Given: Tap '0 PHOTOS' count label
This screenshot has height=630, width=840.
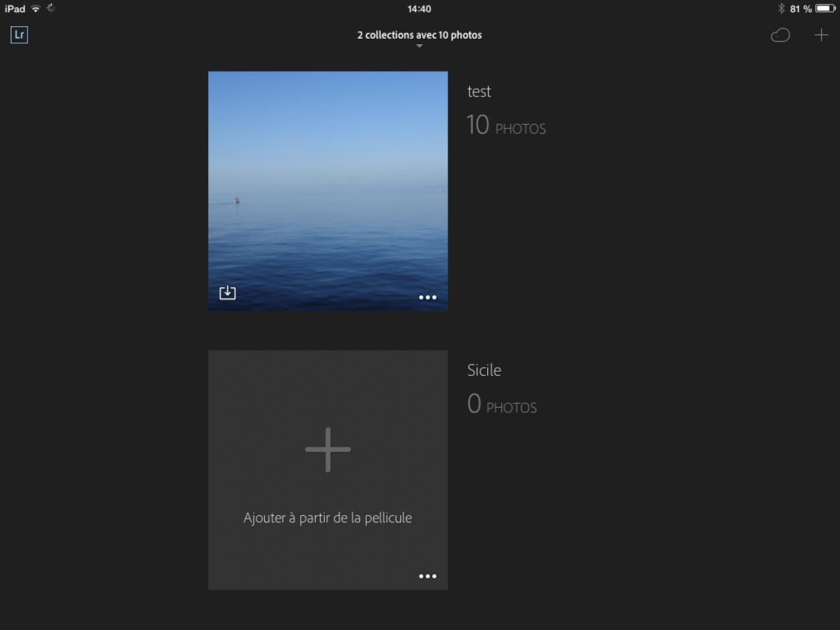Looking at the screenshot, I should click(x=502, y=404).
